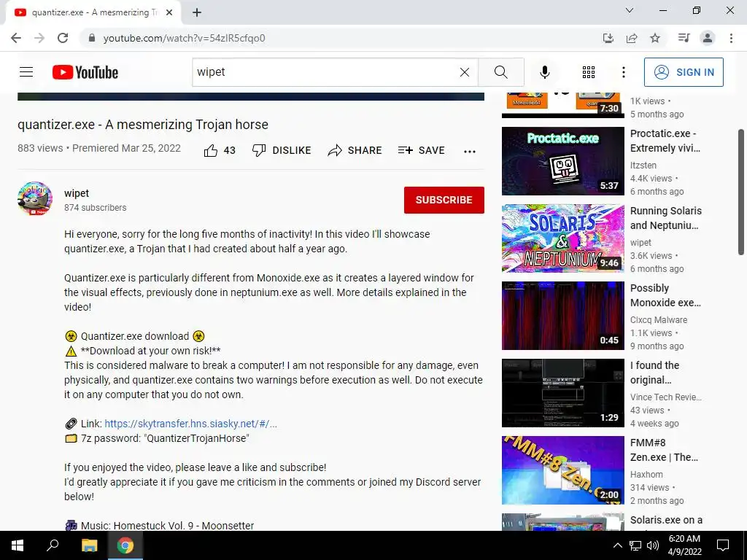Open Possibly Monoxide exe video thumbnail
Screen dimensions: 747x560
coord(562,316)
